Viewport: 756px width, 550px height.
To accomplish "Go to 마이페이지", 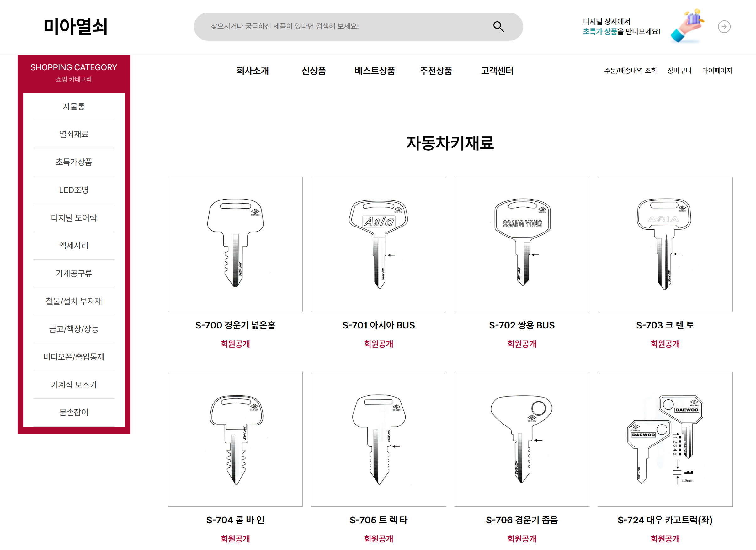I will [x=717, y=70].
